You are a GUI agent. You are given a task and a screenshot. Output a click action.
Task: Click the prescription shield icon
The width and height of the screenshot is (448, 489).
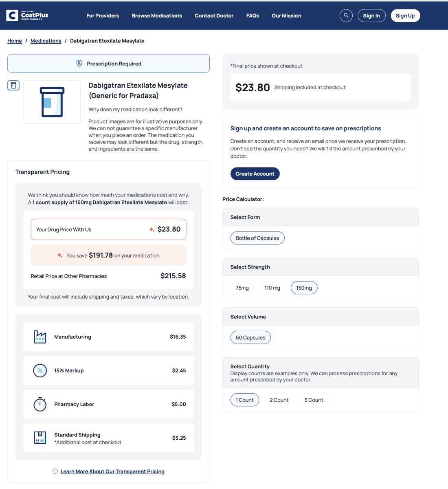click(x=79, y=64)
